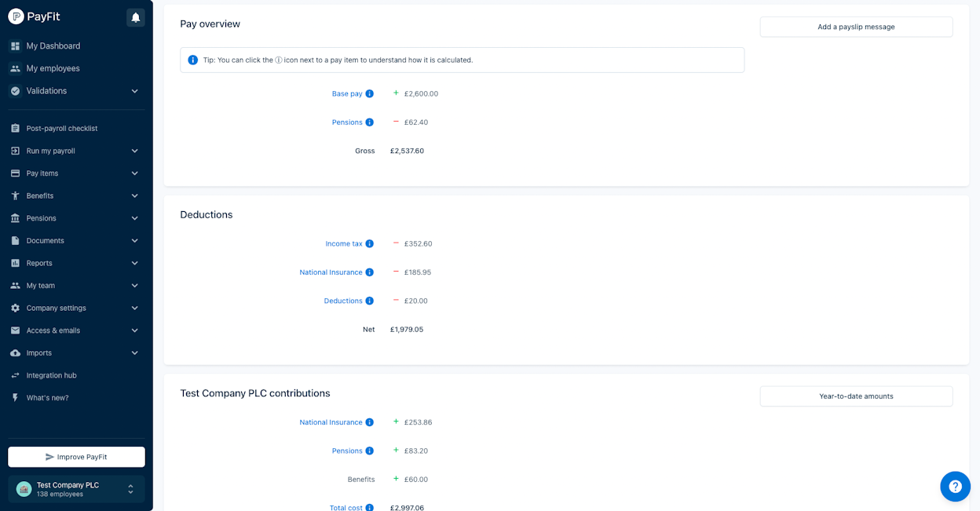Click Year-to-date amounts button
The height and width of the screenshot is (511, 980).
(x=856, y=396)
